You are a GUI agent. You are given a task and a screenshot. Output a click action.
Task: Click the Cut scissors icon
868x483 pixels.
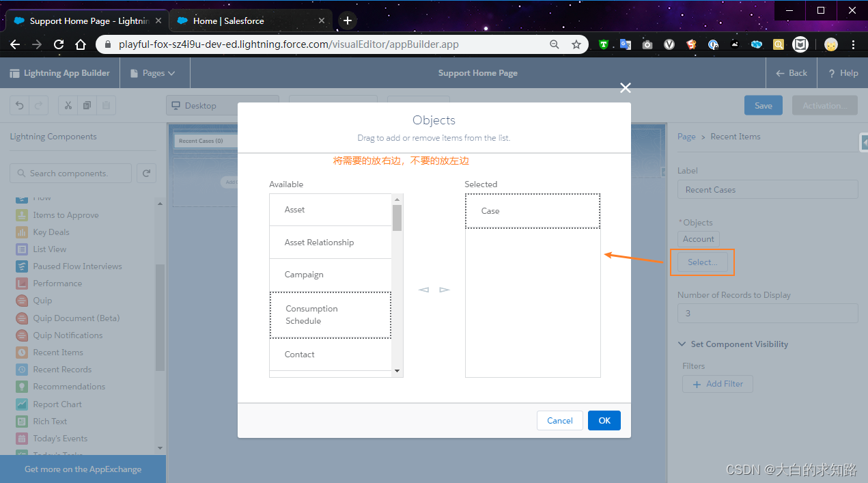(68, 106)
